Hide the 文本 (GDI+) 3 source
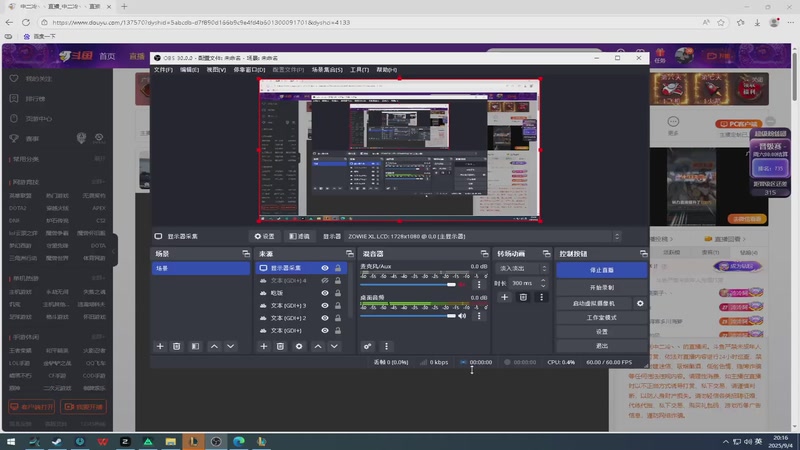 (325, 306)
